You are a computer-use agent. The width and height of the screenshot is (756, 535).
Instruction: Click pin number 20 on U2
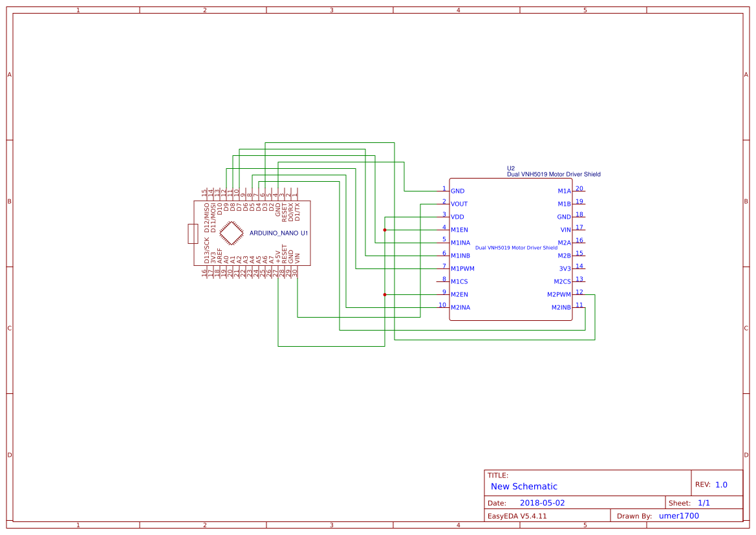[579, 189]
